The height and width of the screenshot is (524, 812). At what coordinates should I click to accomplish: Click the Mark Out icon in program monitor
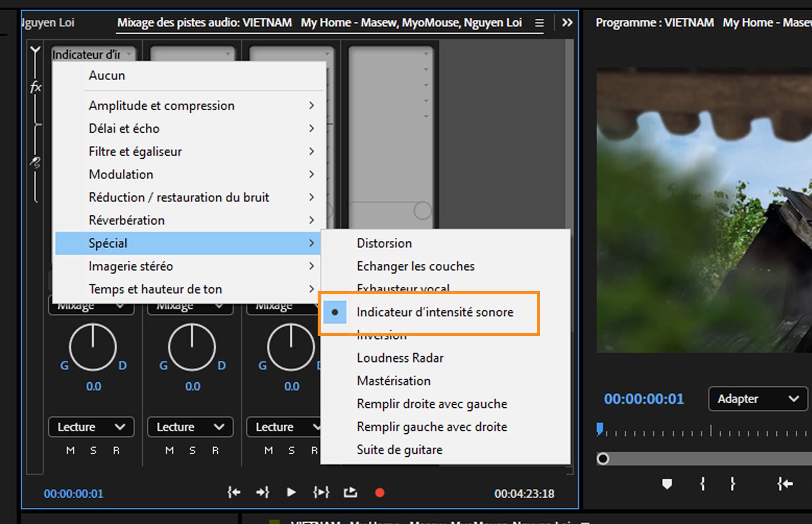[x=732, y=484]
